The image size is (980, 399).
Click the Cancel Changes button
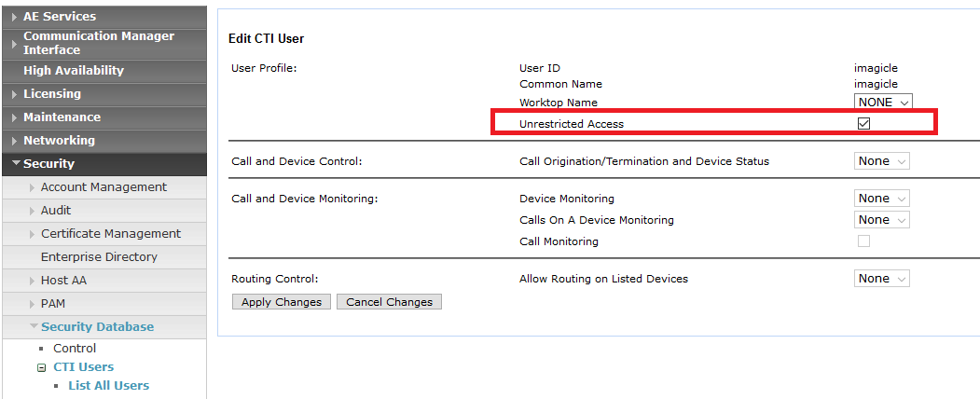click(389, 302)
